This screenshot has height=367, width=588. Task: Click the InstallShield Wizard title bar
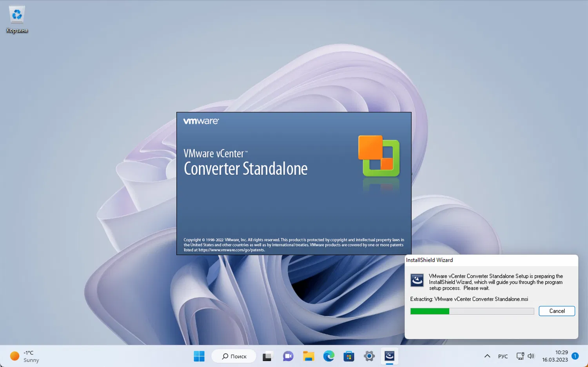click(x=491, y=260)
